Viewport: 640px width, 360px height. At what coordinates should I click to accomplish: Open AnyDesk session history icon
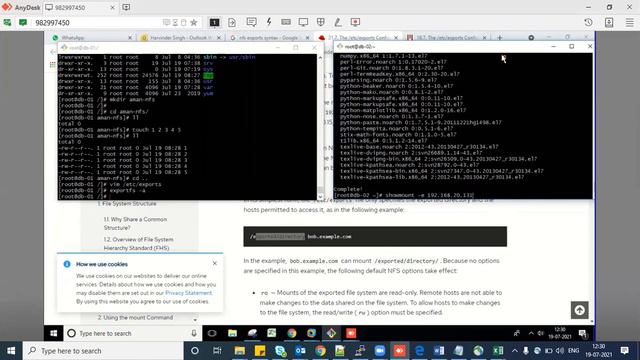pyautogui.click(x=588, y=22)
